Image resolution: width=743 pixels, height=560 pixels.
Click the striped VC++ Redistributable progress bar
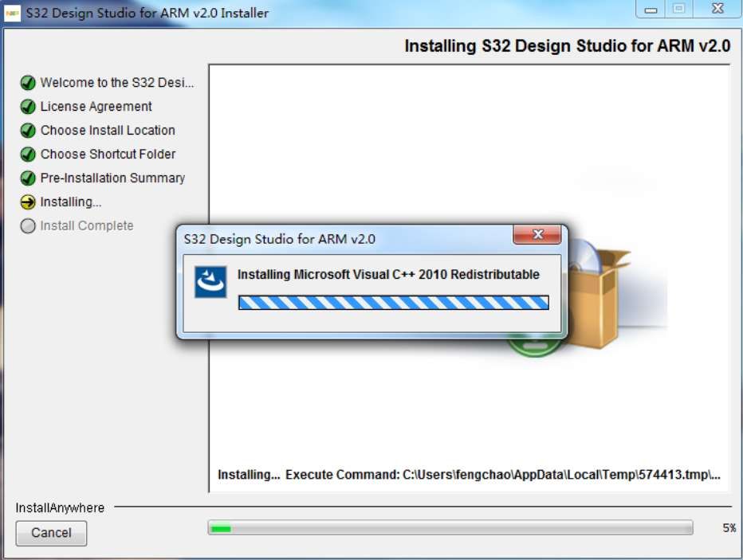(394, 302)
